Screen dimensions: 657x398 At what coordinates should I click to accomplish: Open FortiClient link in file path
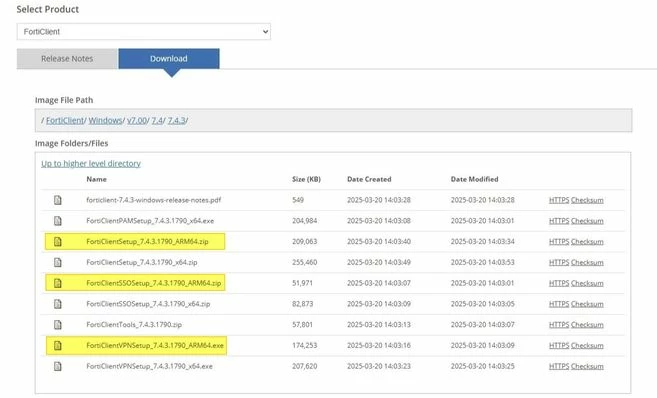pyautogui.click(x=65, y=121)
